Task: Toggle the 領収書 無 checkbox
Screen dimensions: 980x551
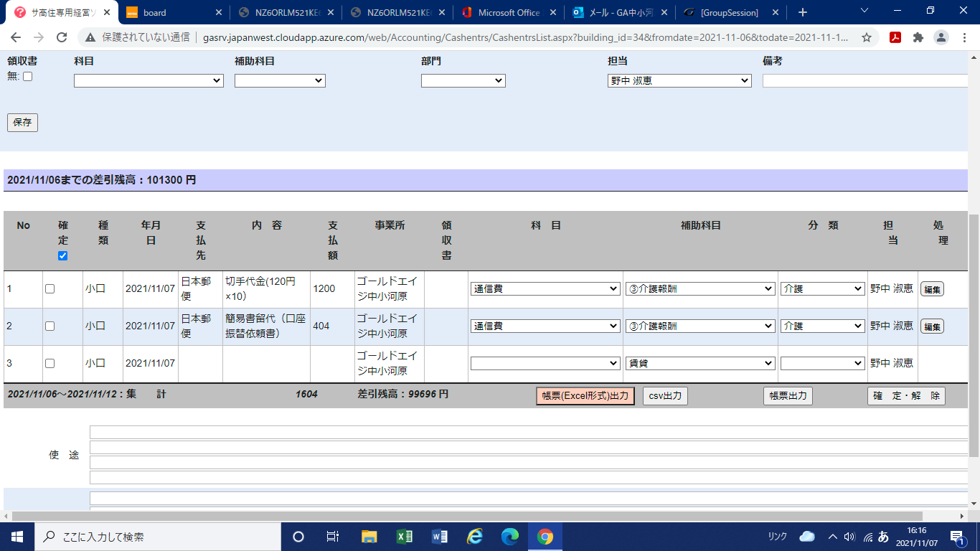Action: tap(28, 77)
